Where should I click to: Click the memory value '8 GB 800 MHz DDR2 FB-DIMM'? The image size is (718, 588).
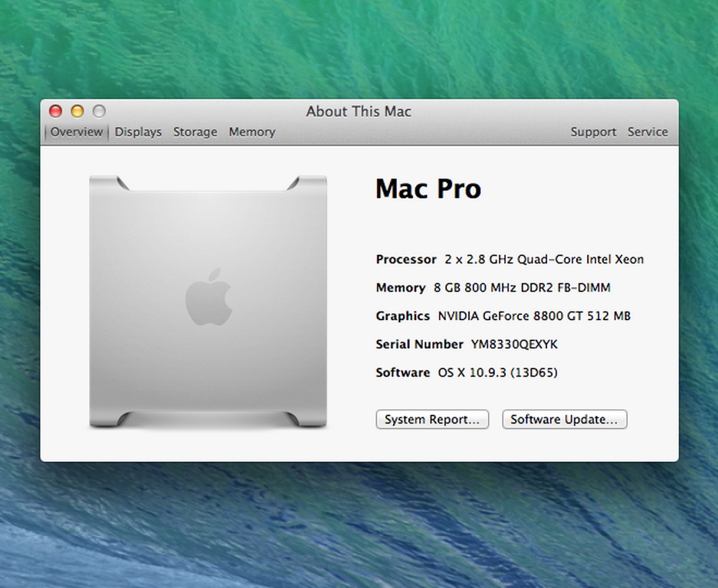pyautogui.click(x=522, y=288)
